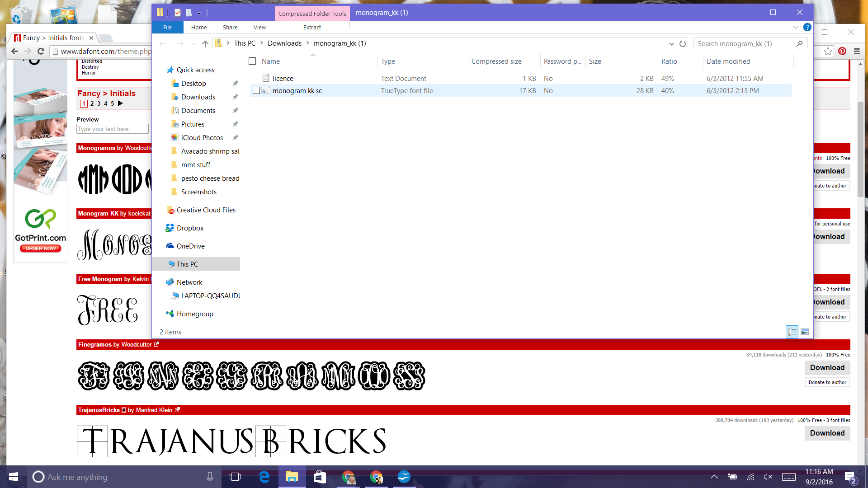Select the Compressed Folder Tools tab

pos(312,14)
